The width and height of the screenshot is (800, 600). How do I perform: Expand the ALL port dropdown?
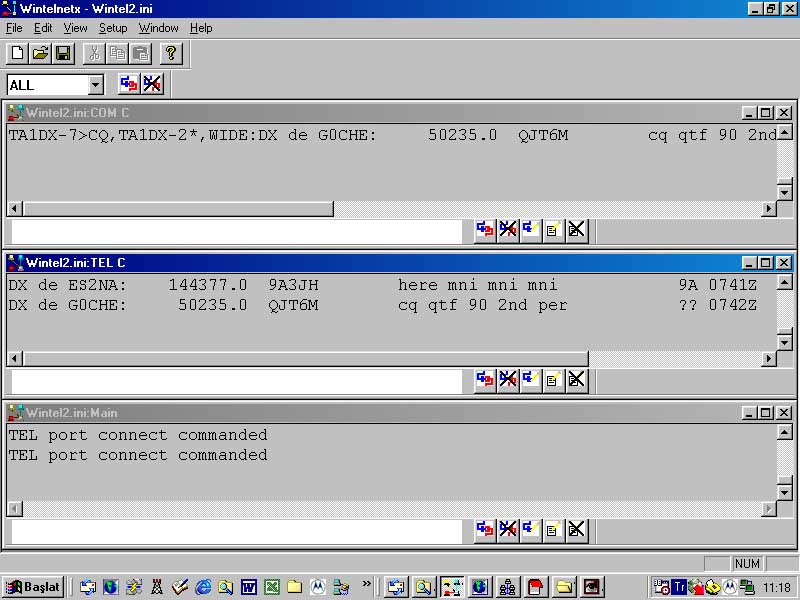pyautogui.click(x=95, y=85)
